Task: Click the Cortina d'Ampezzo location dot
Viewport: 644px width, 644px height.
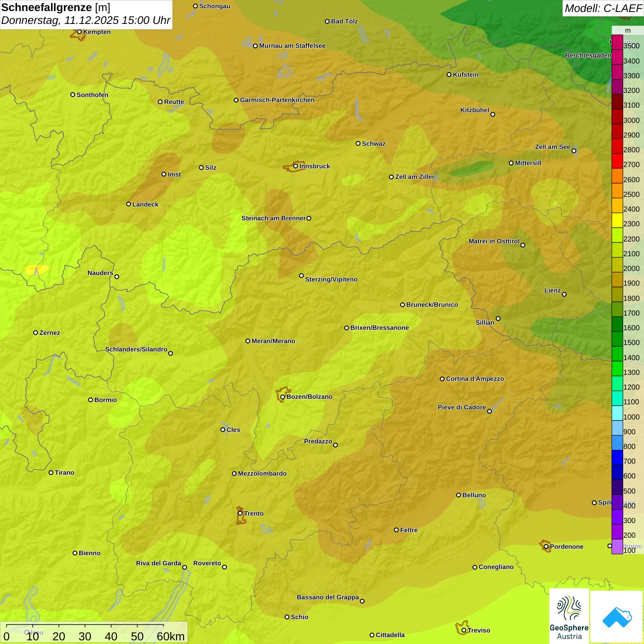Action: (x=442, y=379)
